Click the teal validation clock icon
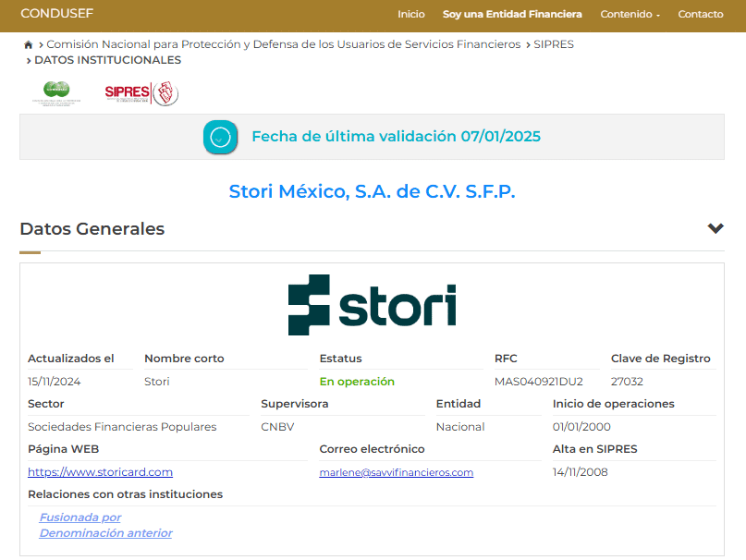 (220, 137)
